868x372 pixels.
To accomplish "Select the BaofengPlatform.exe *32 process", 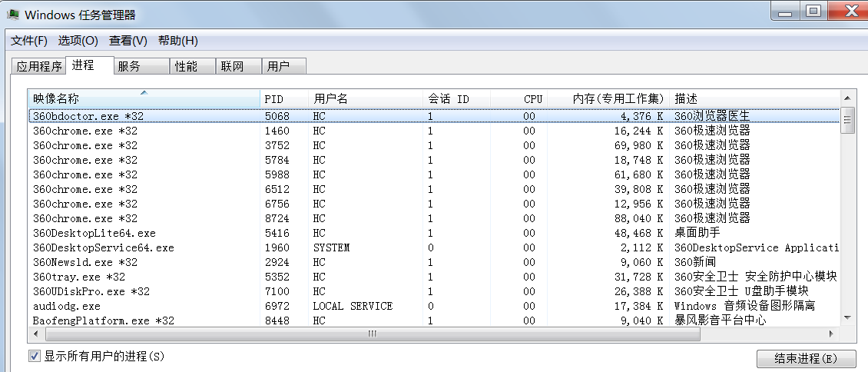I will coord(434,320).
